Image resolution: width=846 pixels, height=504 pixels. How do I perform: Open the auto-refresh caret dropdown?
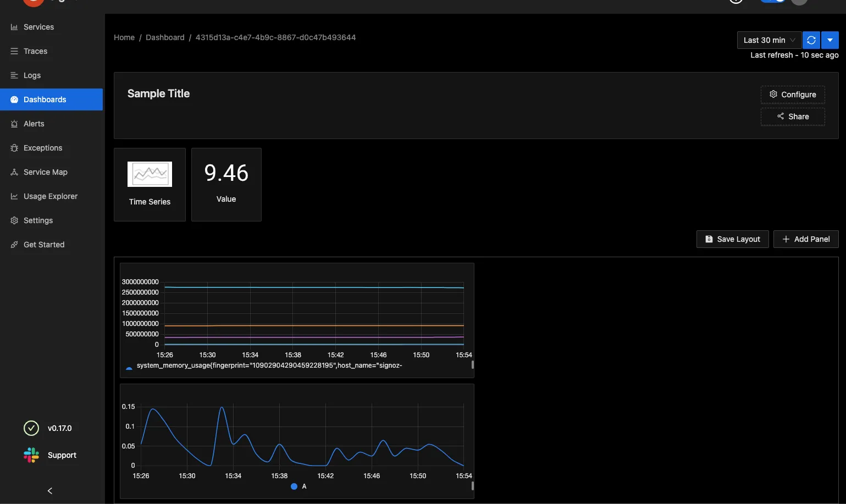(x=830, y=40)
